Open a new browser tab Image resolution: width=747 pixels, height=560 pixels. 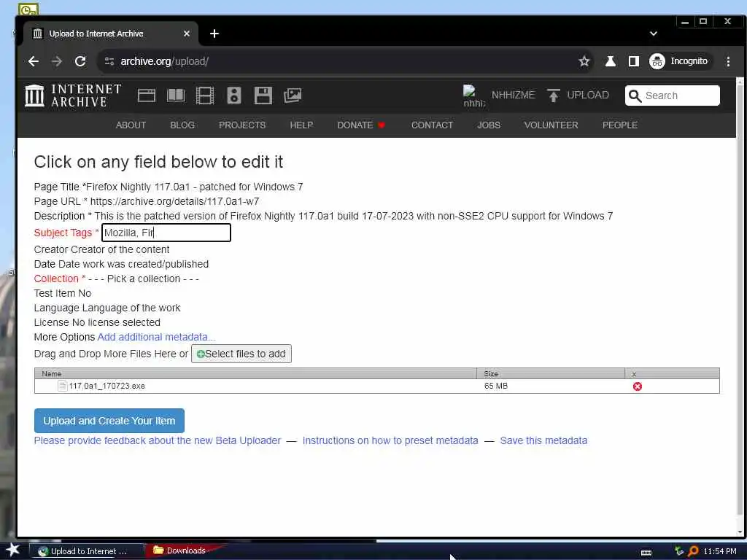click(214, 34)
